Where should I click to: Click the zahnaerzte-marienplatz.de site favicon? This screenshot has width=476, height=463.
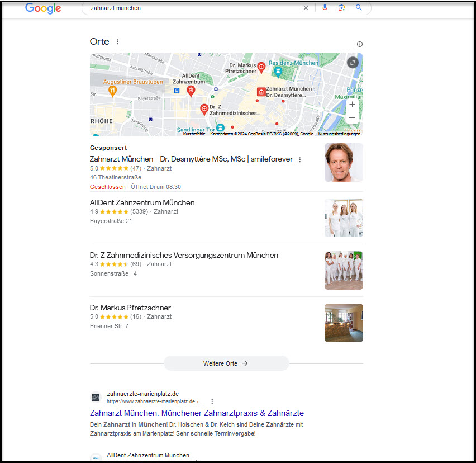[96, 397]
